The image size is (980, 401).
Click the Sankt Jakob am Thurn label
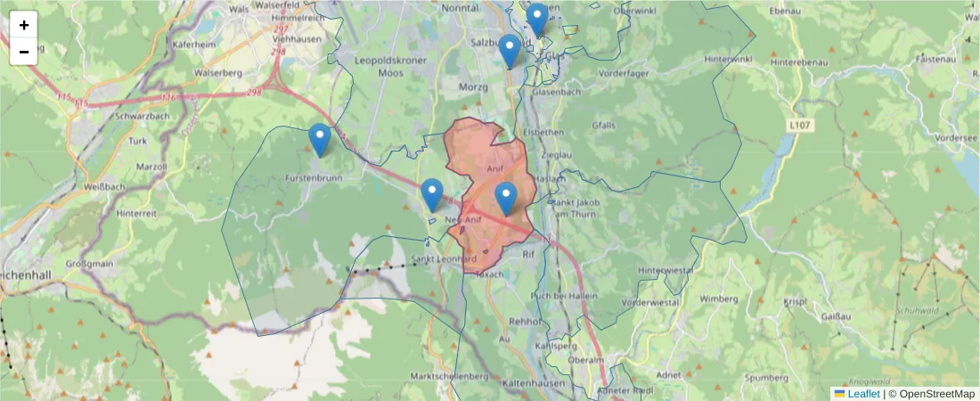[573, 209]
